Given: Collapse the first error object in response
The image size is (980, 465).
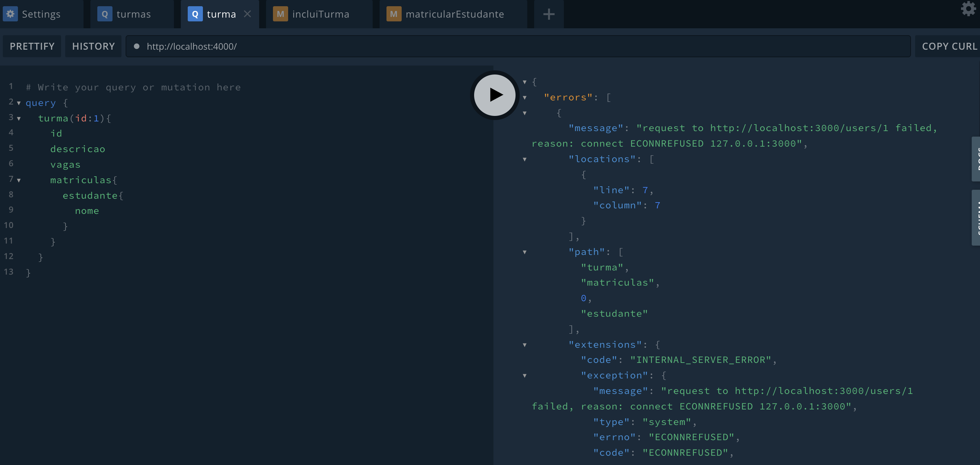Looking at the screenshot, I should 525,113.
